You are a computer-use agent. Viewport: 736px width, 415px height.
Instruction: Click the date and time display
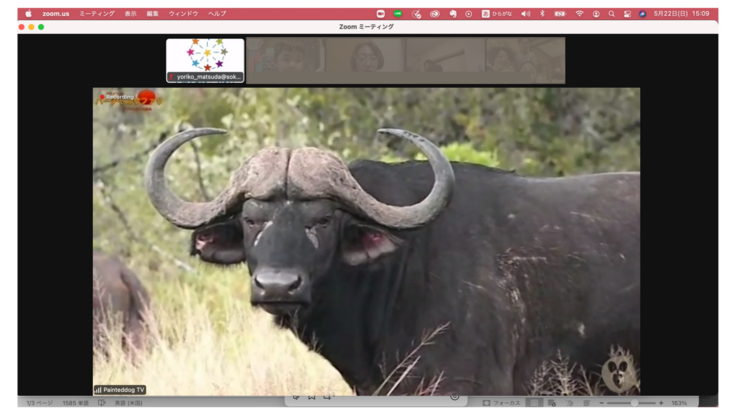[x=681, y=14]
